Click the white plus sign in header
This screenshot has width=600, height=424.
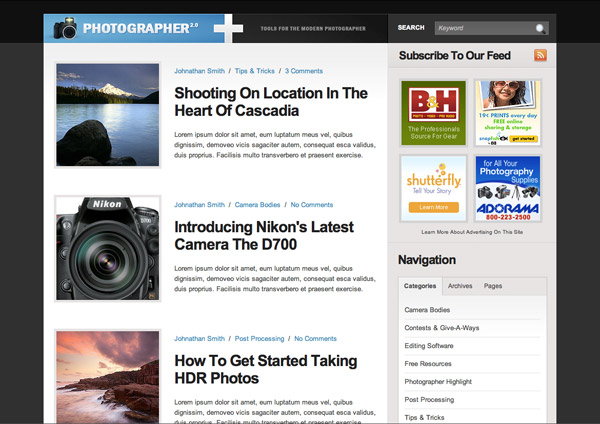(x=228, y=28)
